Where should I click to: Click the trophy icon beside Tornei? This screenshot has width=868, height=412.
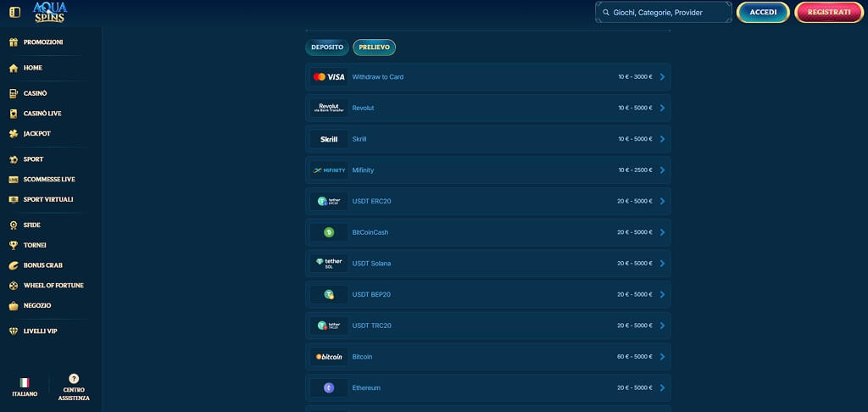point(14,245)
